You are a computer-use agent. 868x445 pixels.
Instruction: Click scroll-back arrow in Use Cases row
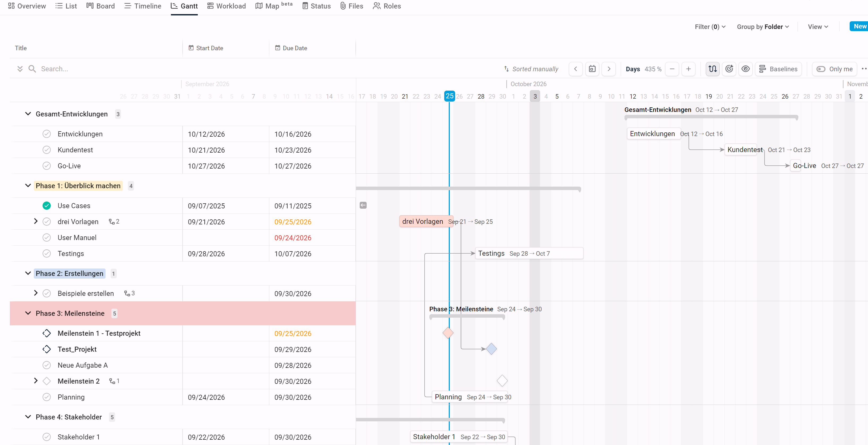click(x=363, y=205)
